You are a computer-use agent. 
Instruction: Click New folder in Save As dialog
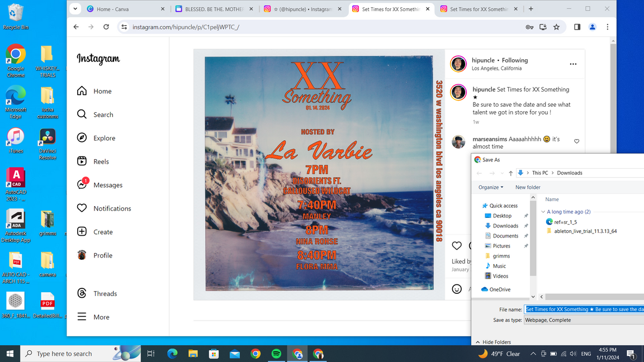click(x=528, y=187)
